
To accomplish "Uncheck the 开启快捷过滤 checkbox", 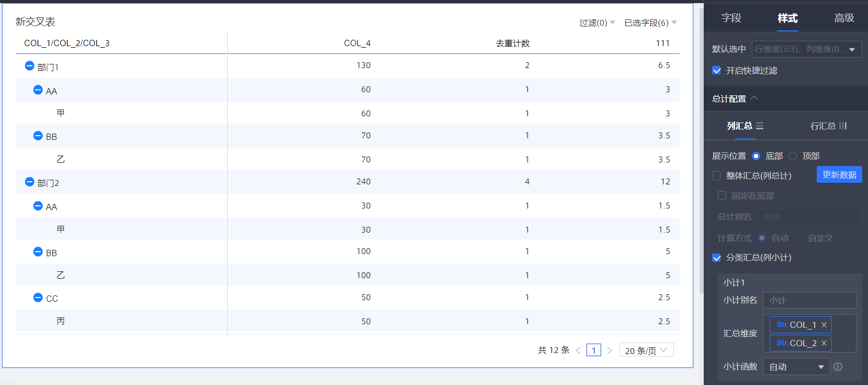I will (x=717, y=71).
